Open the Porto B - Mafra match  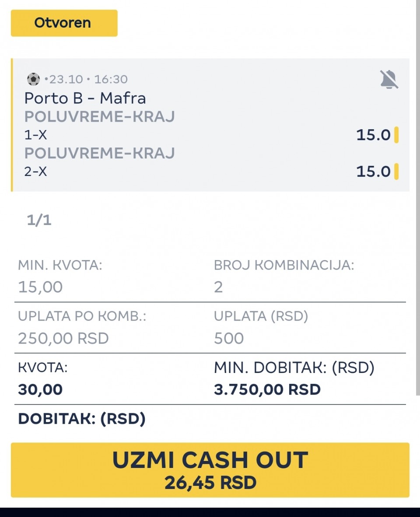(x=85, y=98)
